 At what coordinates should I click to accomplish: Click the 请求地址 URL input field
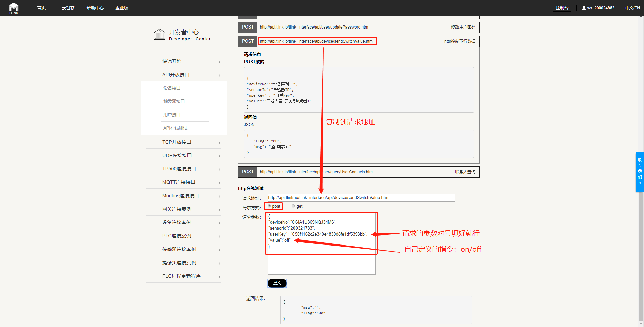coord(361,198)
